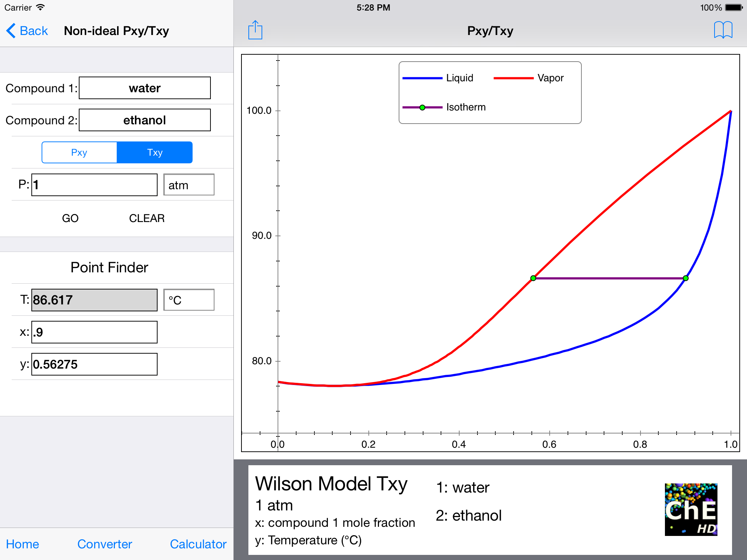Click the green isotherm point on the liquid curve
This screenshot has height=560, width=747.
tap(686, 278)
